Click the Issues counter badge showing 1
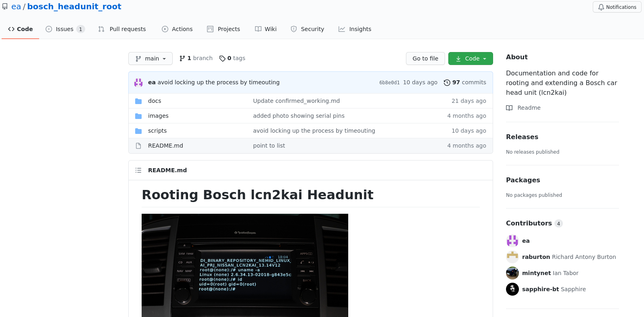This screenshot has width=644, height=317. pos(81,29)
